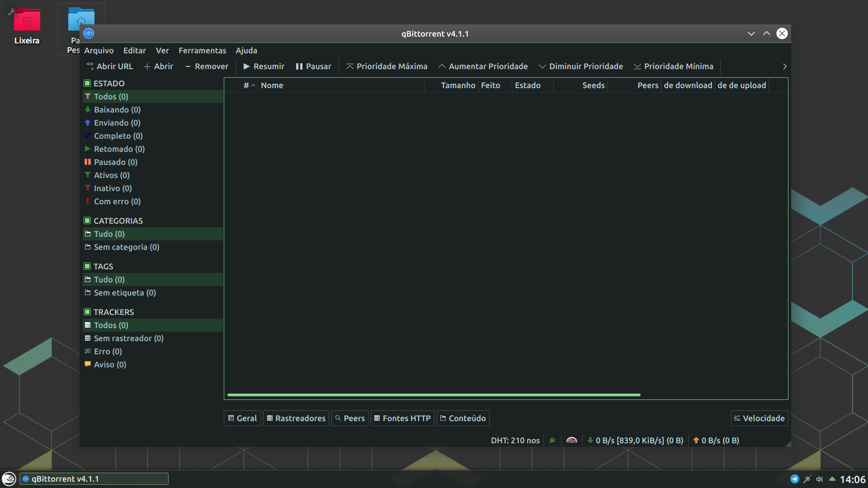Open the Velocidade graph tab
Viewport: 868px width, 488px height.
tap(759, 418)
